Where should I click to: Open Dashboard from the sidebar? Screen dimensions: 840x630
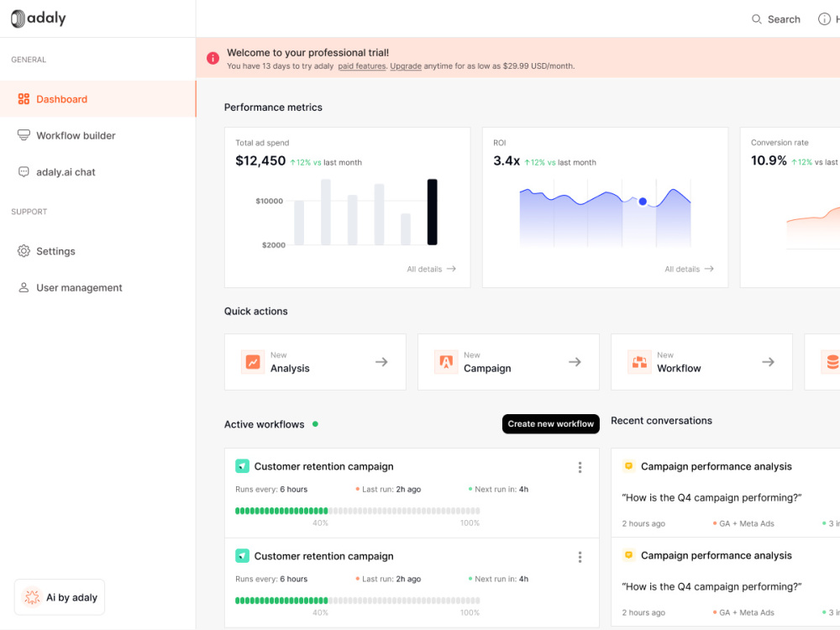point(98,99)
